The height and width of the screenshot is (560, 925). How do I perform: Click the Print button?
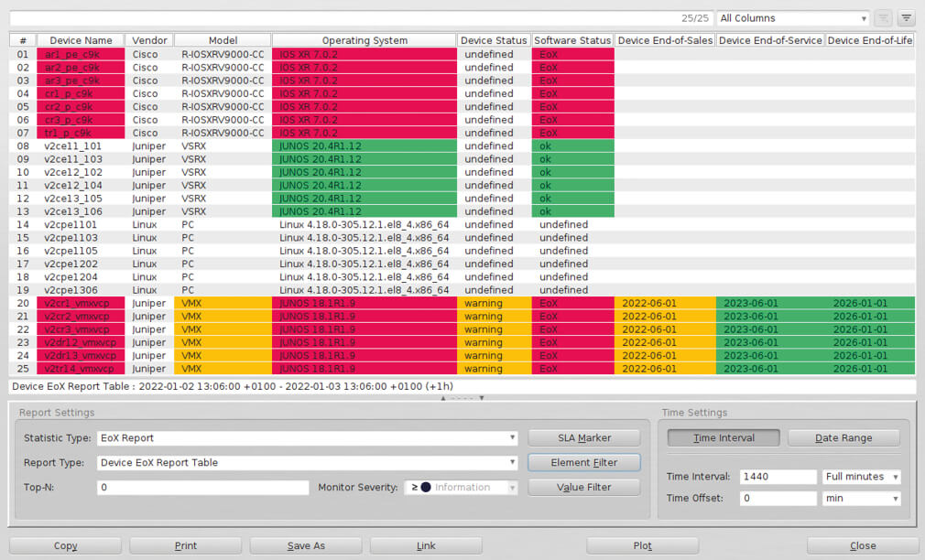pos(186,546)
